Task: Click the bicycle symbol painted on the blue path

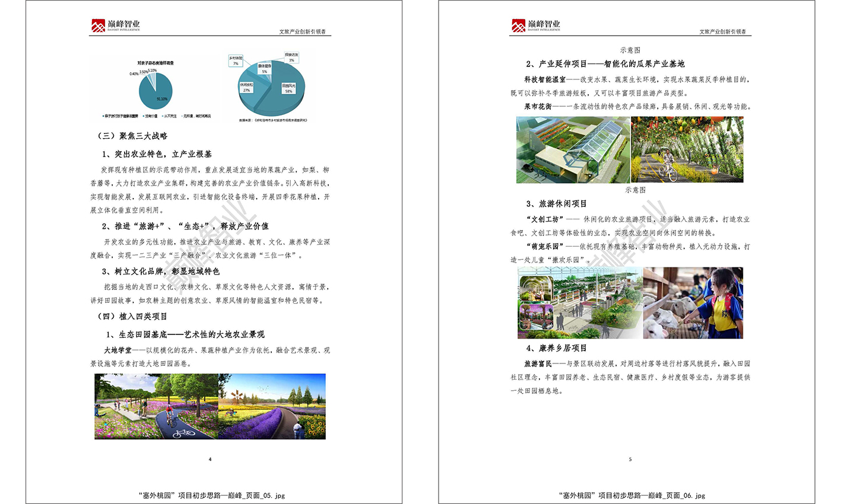Action: tap(184, 433)
